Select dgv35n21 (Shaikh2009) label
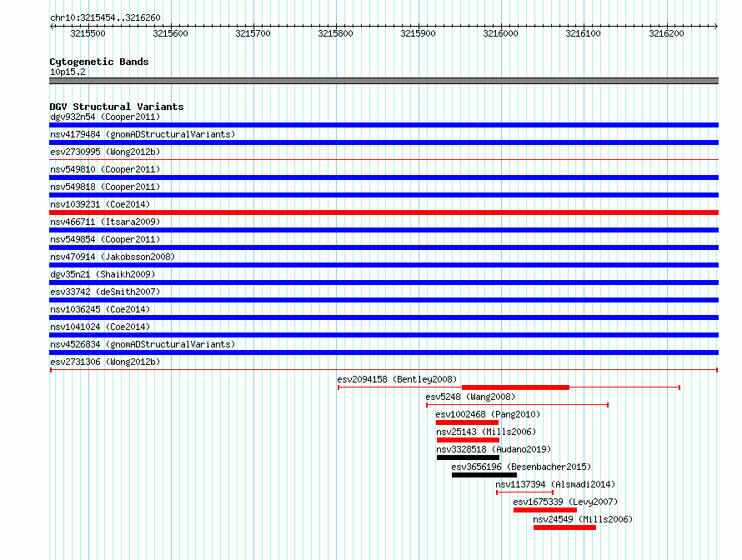Viewport: 742px width, 560px height. [x=103, y=274]
